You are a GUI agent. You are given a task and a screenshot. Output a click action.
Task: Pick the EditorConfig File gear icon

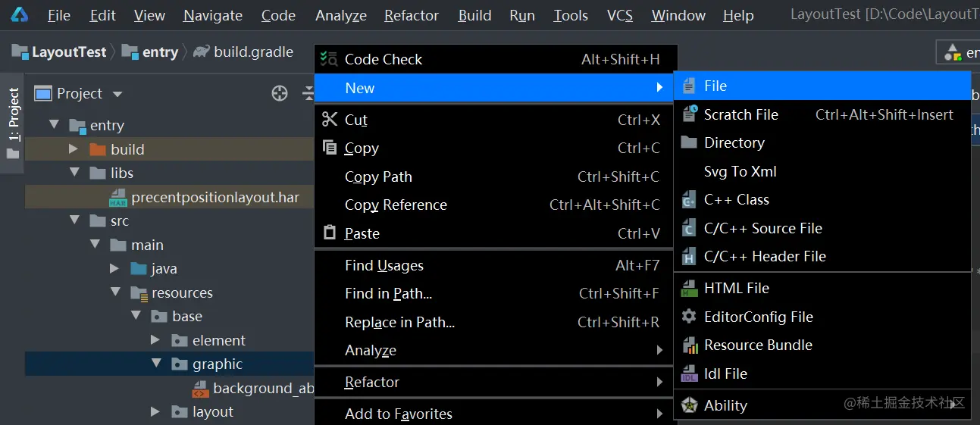coord(689,317)
